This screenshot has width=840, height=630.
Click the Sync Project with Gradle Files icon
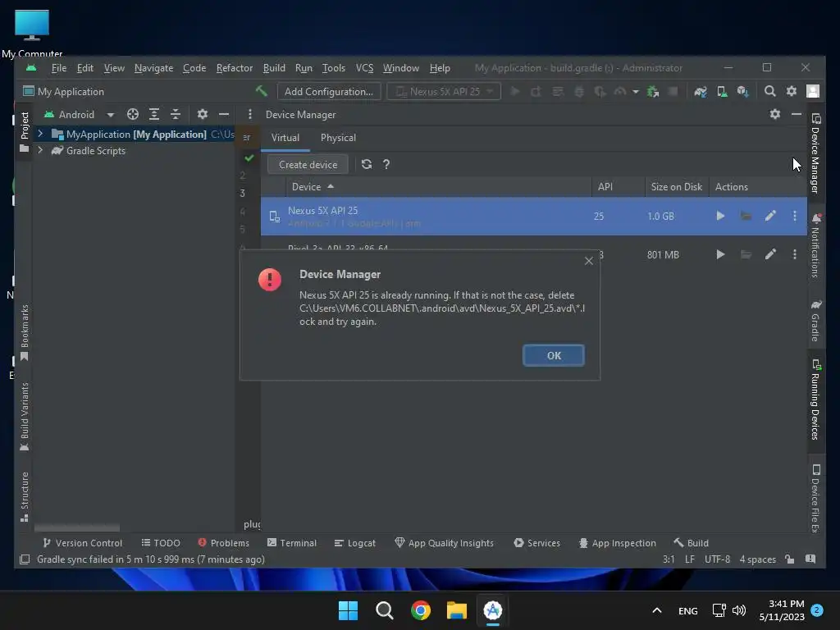tap(701, 92)
